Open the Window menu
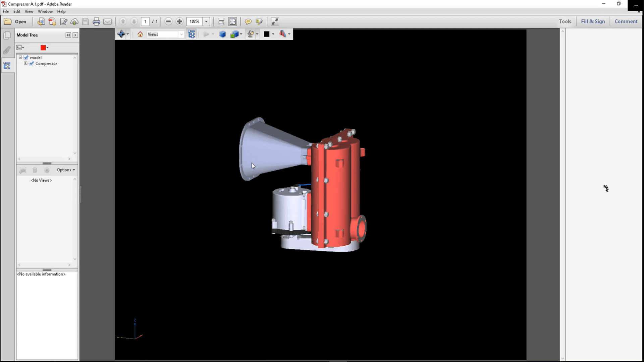 pyautogui.click(x=45, y=11)
